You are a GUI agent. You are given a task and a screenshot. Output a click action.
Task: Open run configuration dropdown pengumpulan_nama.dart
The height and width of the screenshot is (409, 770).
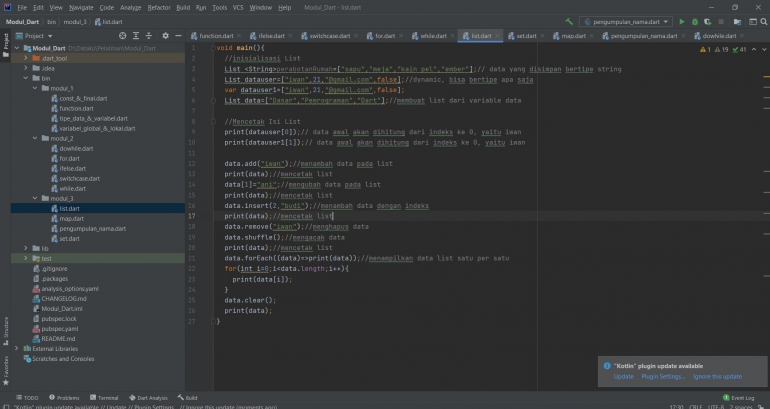[x=626, y=22]
